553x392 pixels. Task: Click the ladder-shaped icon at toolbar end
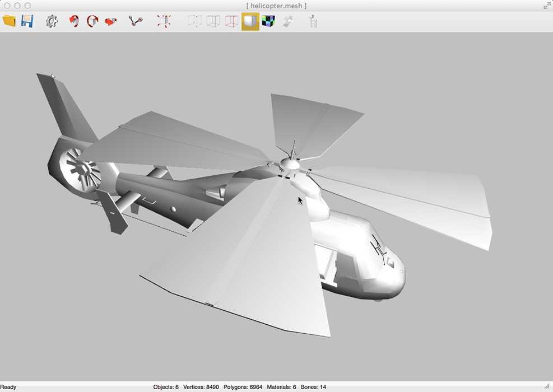click(x=313, y=22)
